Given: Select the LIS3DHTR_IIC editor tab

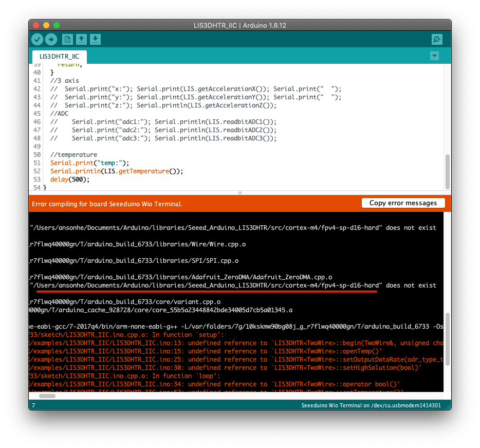Looking at the screenshot, I should click(59, 57).
